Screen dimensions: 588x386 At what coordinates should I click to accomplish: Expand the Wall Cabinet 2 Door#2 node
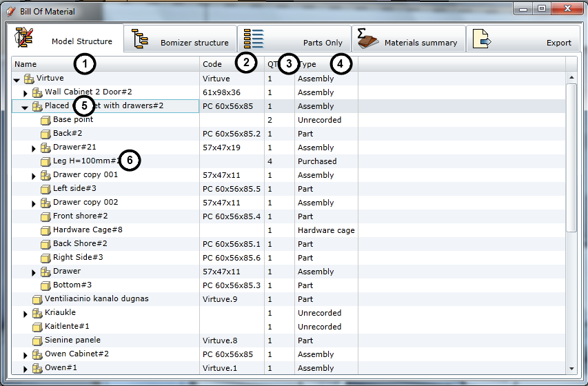[x=25, y=93]
